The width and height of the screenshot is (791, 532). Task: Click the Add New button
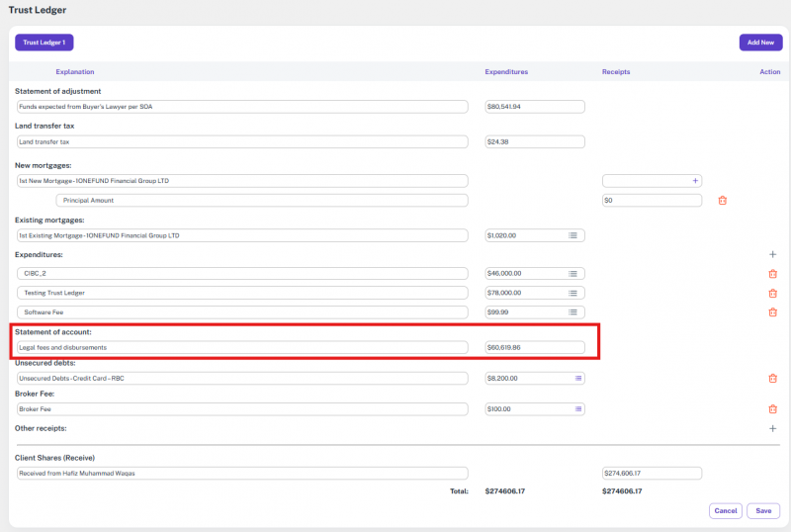[x=760, y=43]
